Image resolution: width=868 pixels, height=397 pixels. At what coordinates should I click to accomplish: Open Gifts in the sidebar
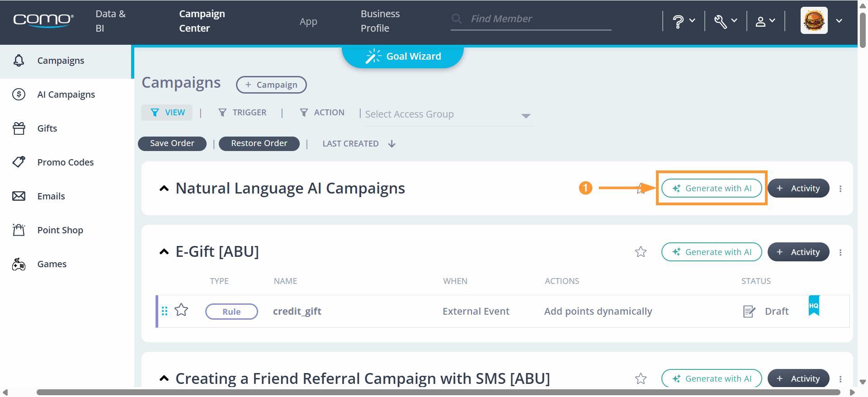(x=66, y=128)
